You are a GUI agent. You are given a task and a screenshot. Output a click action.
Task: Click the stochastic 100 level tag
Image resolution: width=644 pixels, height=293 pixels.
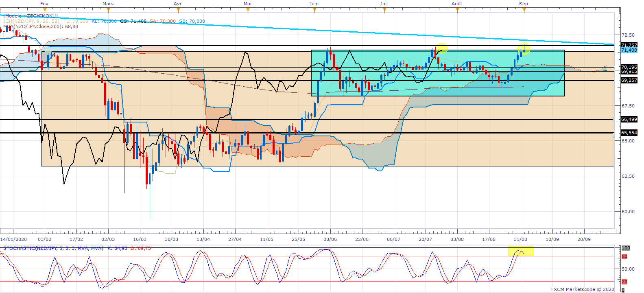coord(626,248)
